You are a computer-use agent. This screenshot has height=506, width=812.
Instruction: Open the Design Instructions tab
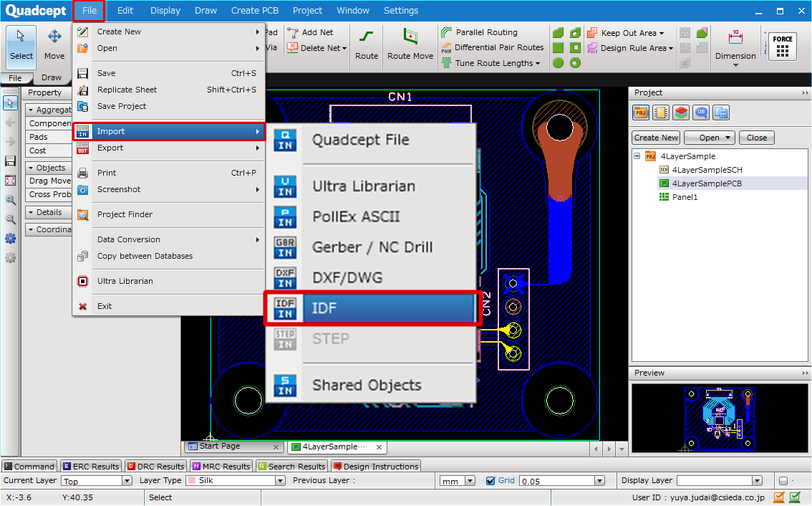[376, 466]
